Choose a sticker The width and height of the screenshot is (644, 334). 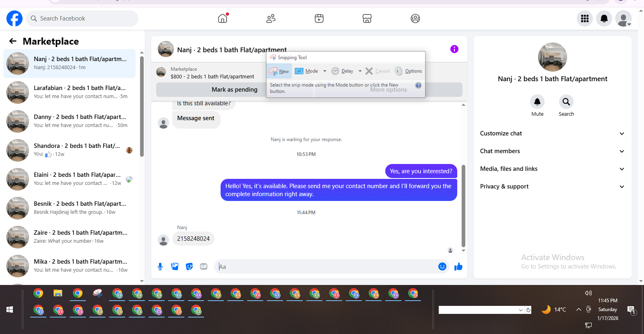tap(189, 266)
